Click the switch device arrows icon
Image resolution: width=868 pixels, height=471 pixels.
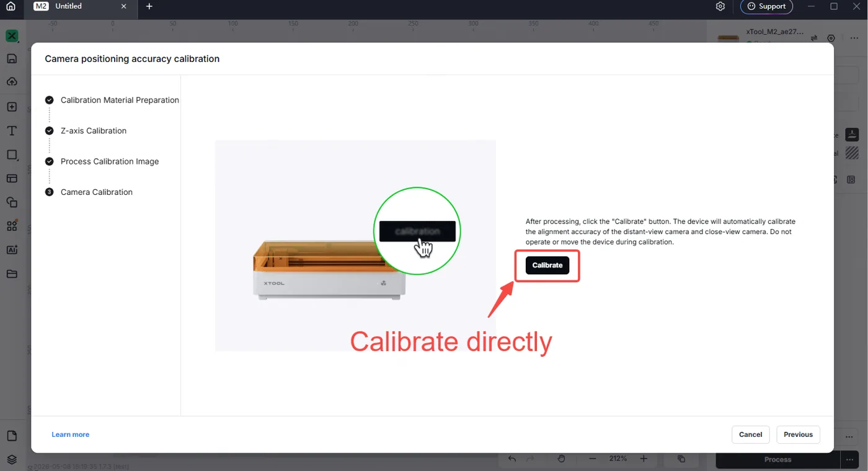tap(814, 38)
